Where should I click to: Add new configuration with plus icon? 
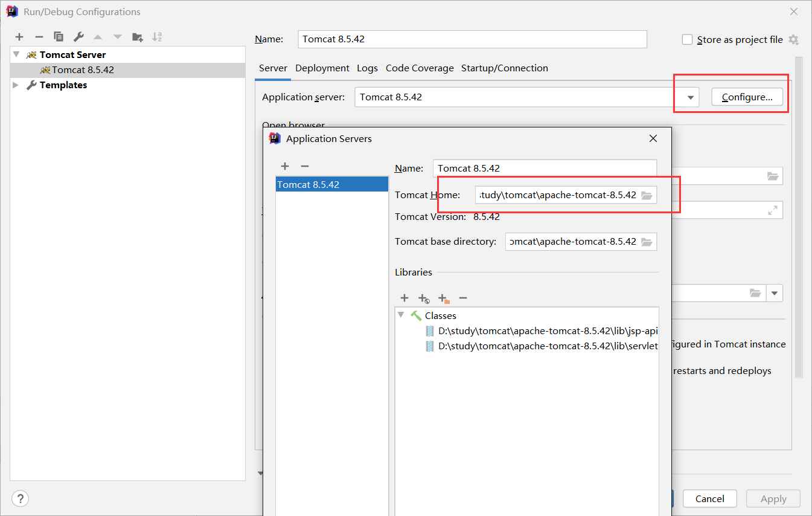pyautogui.click(x=19, y=37)
